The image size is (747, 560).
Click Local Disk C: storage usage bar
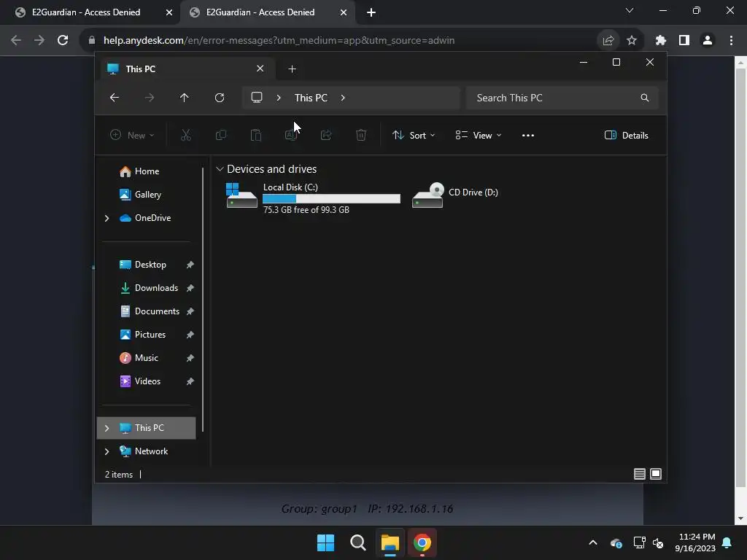tap(332, 198)
